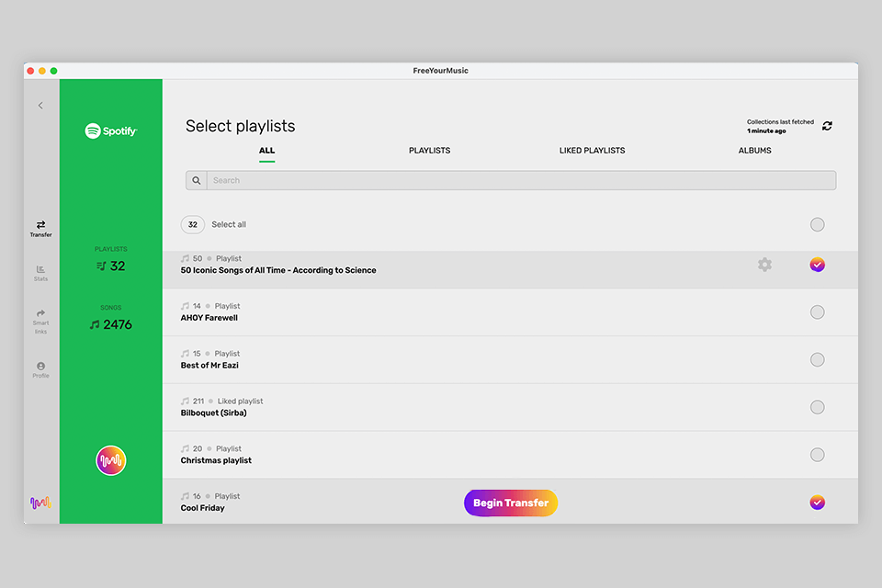Open the Transfer section in sidebar
The image size is (882, 588).
(40, 229)
